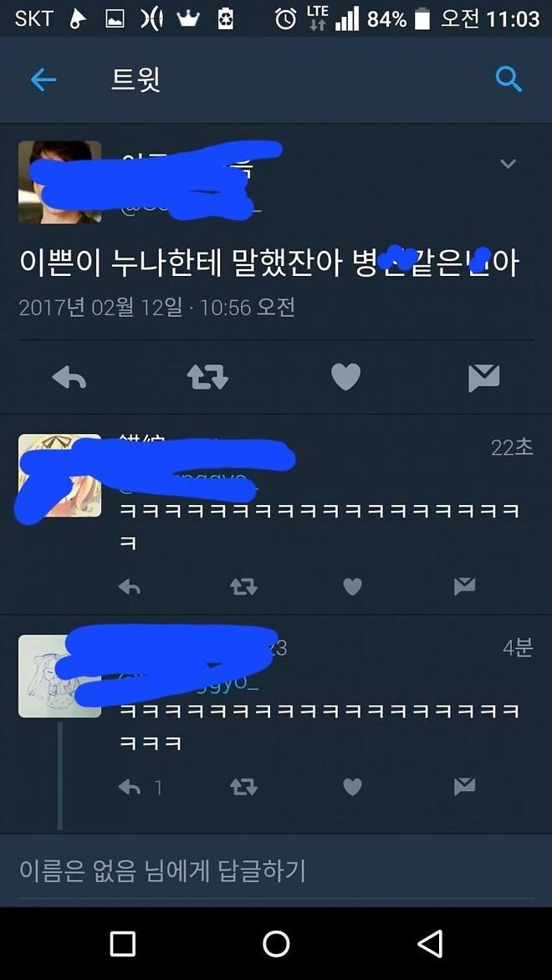
Task: Tap the back arrow beside 트윗
Action: click(x=43, y=80)
